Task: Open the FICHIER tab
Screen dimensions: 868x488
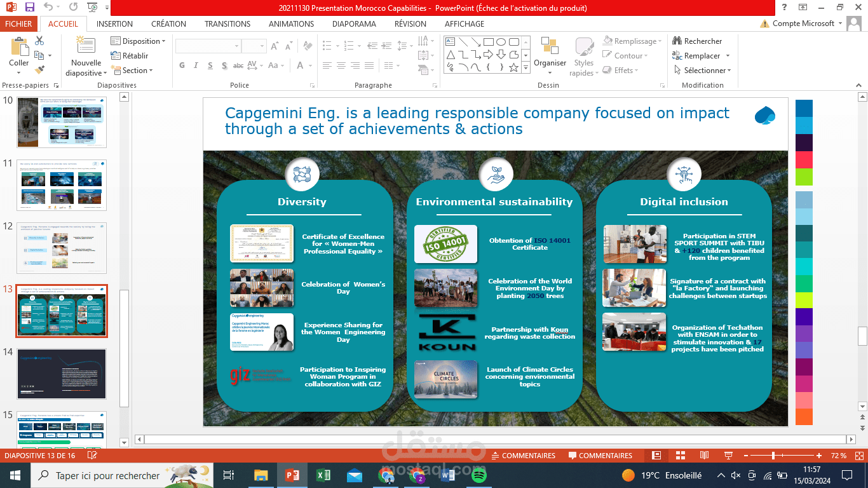Action: [x=18, y=24]
